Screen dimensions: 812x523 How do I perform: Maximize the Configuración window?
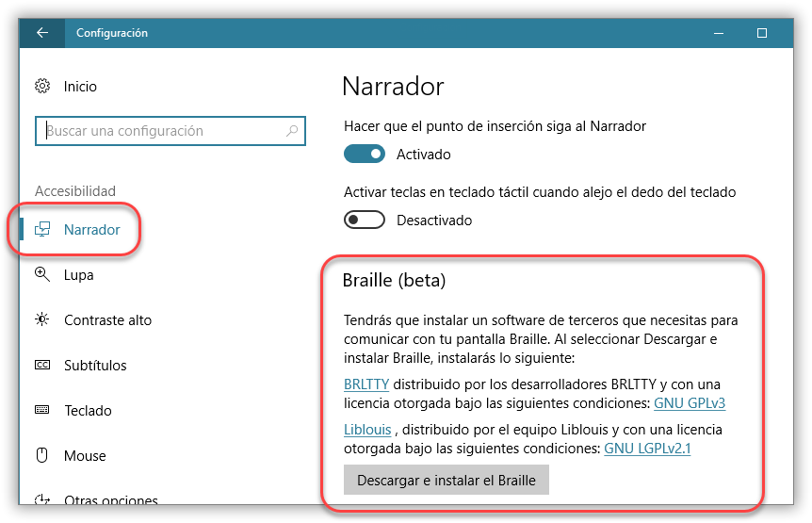pos(762,33)
